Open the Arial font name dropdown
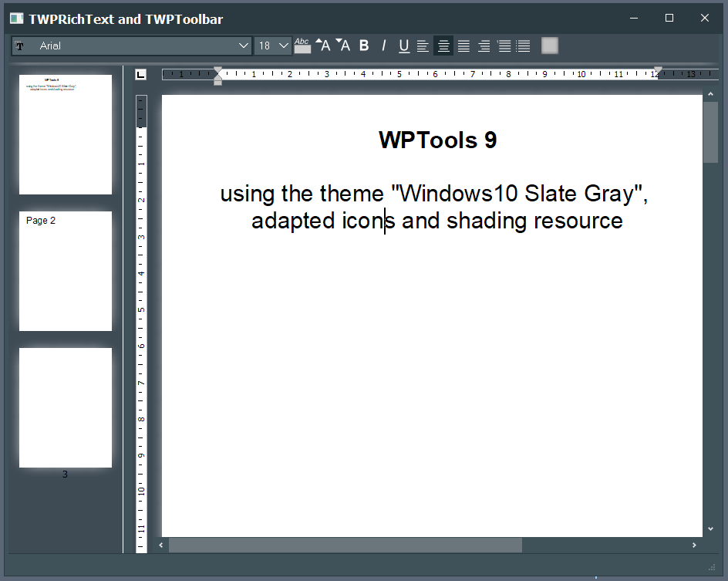Screen dimensions: 728x581 tap(243, 46)
